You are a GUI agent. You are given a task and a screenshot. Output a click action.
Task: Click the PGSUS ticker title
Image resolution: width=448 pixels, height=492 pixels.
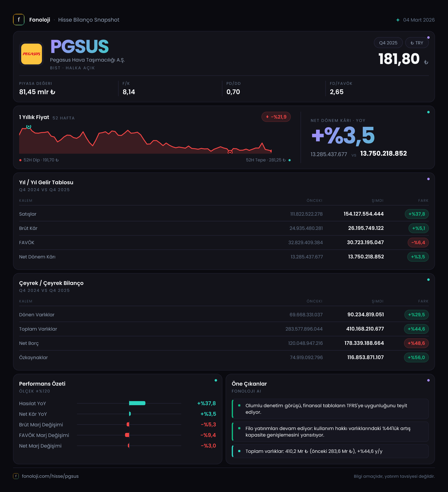click(79, 46)
